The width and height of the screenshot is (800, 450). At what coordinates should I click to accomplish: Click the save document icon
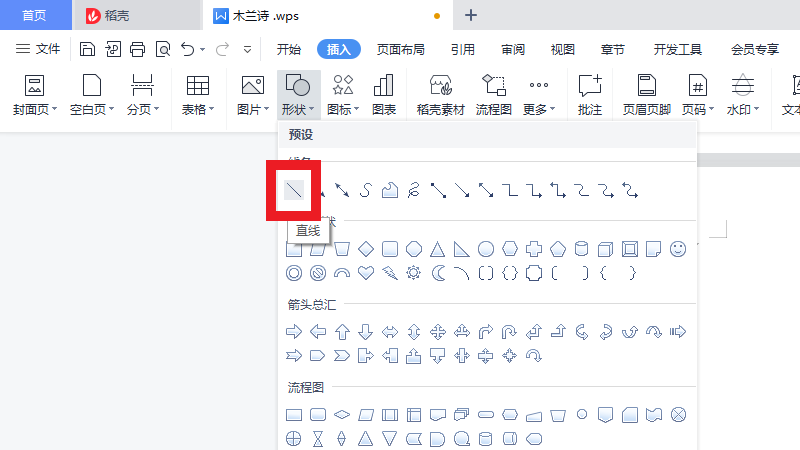(87, 49)
